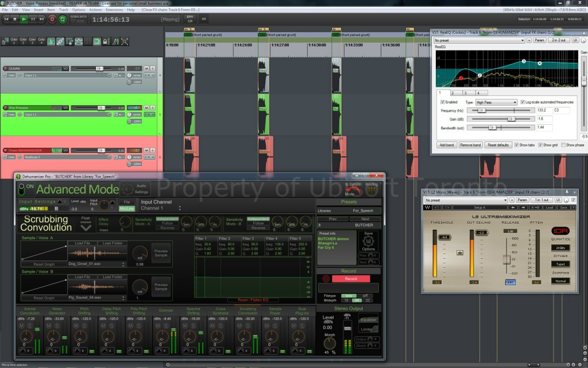Expand the Float chevron in Scrubbing Convolution panel

click(x=86, y=226)
